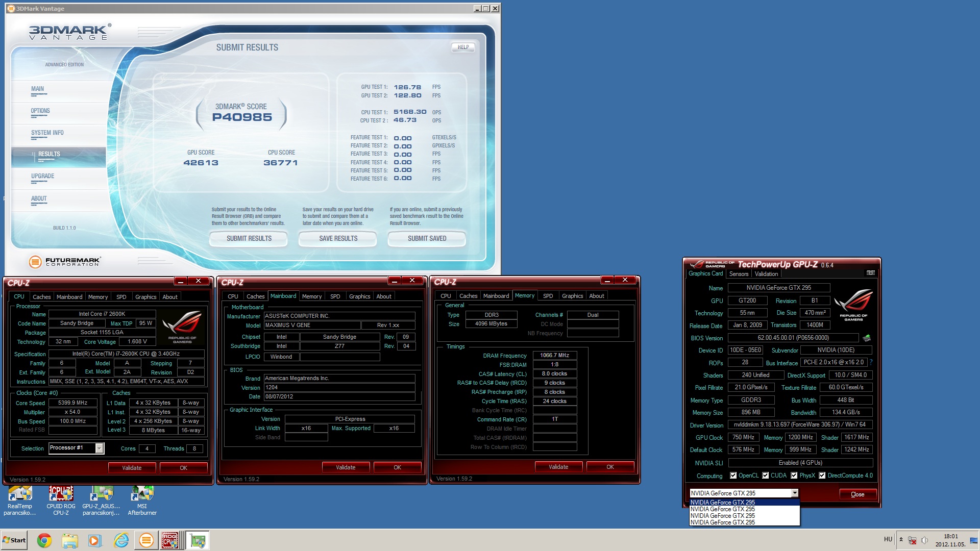Click the Bus Interface question mark icon

871,362
